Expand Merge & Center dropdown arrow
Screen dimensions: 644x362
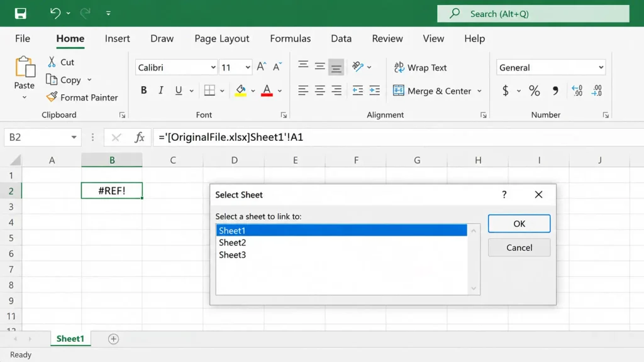(479, 90)
